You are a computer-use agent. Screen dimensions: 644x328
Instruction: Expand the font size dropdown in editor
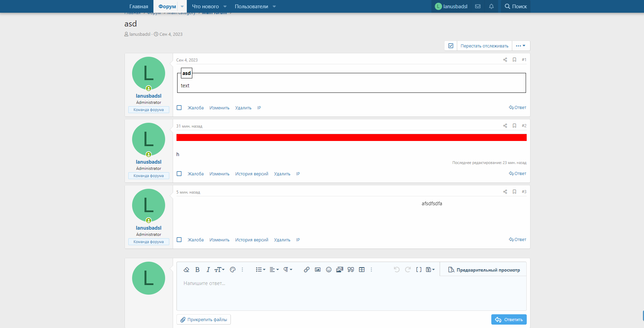[219, 270]
